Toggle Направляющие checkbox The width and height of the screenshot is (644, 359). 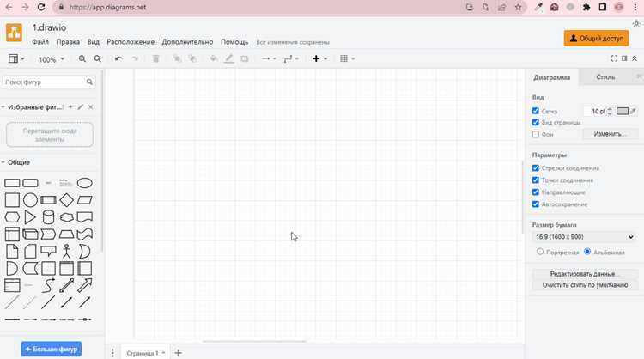[536, 192]
